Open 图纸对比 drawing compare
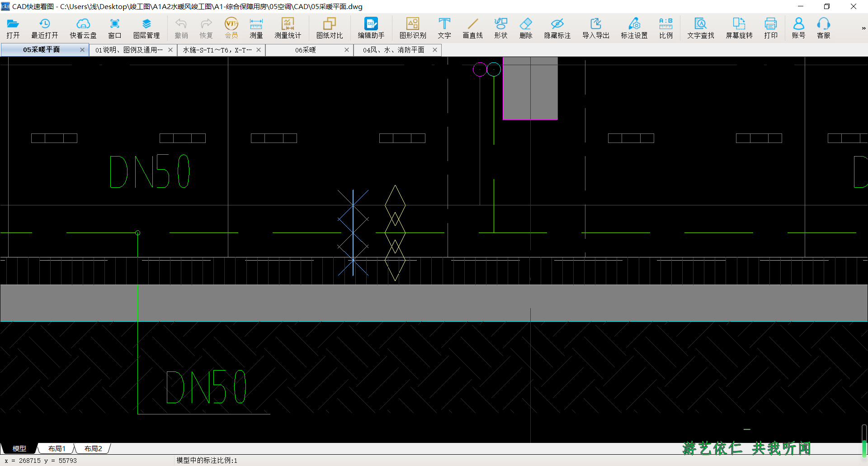 click(330, 28)
